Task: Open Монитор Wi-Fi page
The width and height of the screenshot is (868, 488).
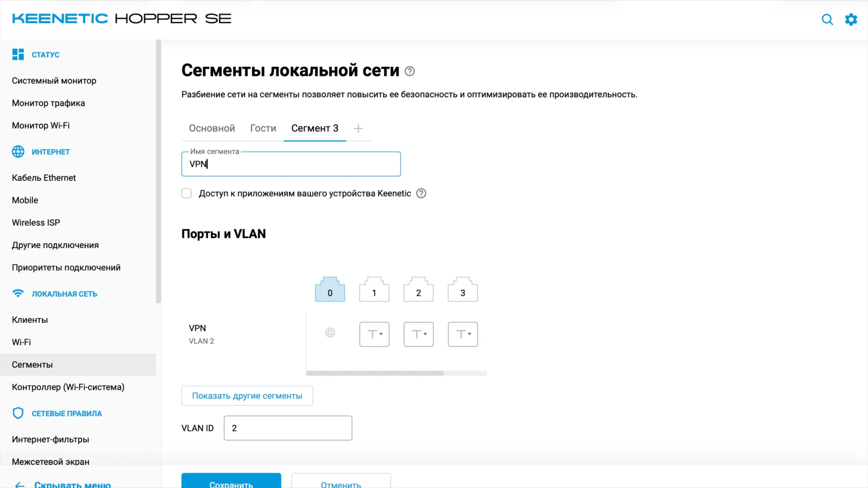Action: (x=41, y=125)
